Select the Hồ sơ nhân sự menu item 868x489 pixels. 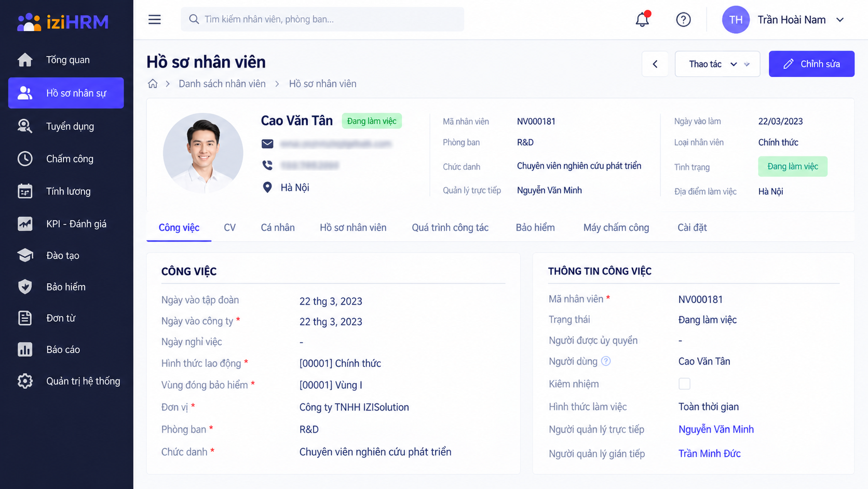tap(66, 93)
